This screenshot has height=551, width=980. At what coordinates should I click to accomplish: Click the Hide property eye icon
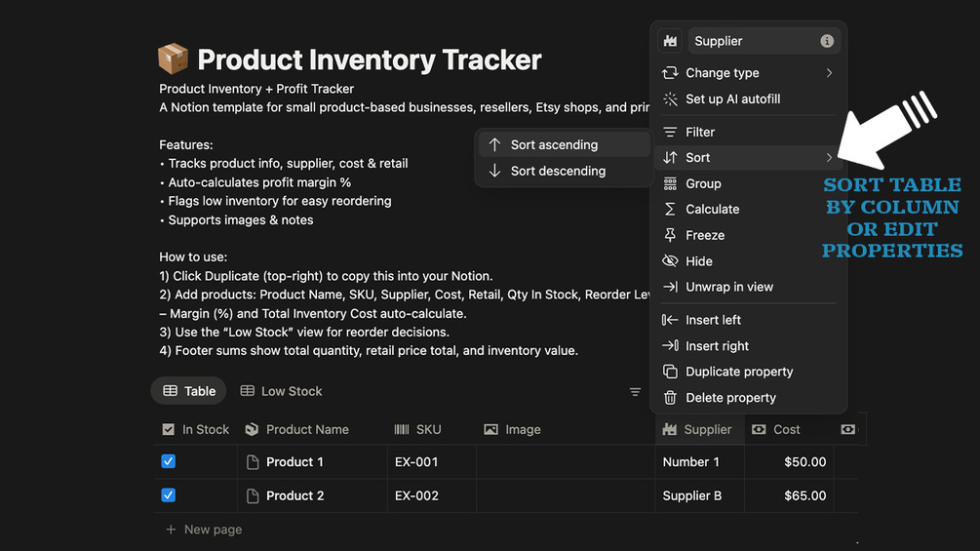point(670,261)
